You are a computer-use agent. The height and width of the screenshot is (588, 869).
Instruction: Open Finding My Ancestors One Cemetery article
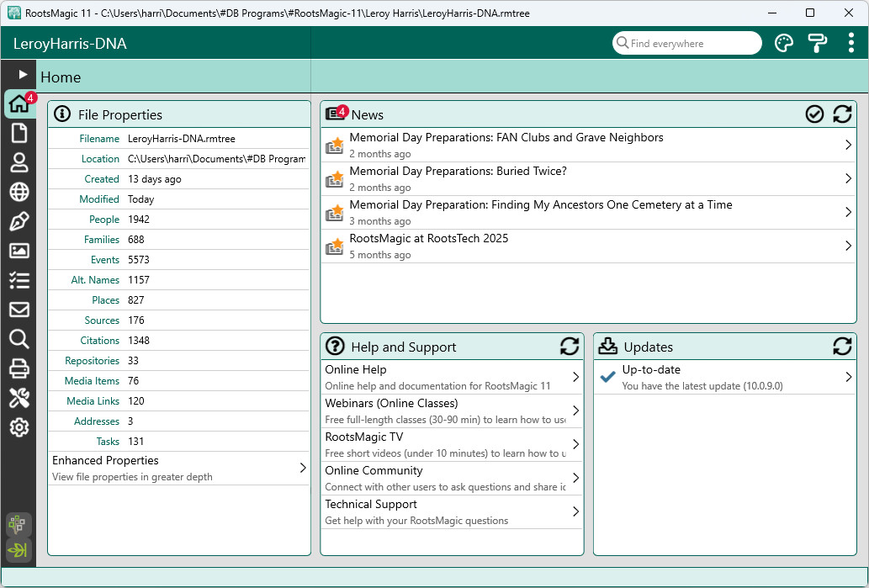(x=589, y=212)
